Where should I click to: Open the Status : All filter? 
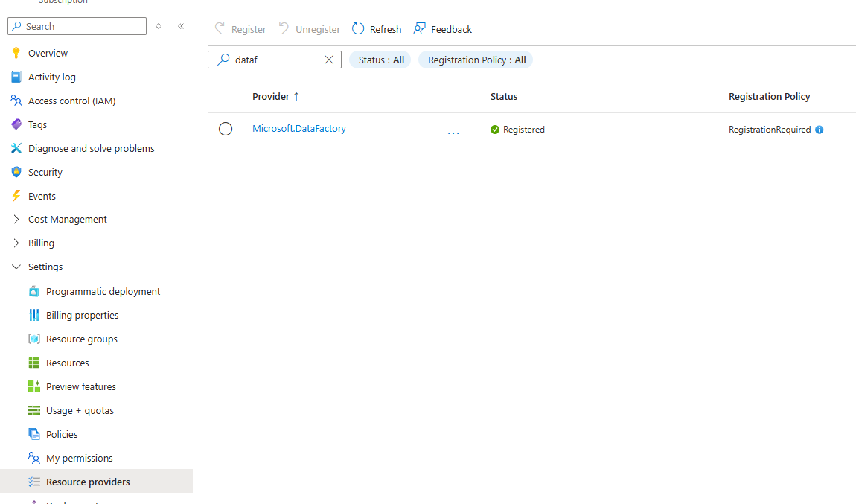(380, 59)
